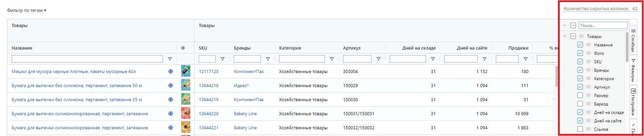Image resolution: width=644 pixels, height=136 pixels.
Task: Grab drag handle next to Товары group
Action: 581,36
